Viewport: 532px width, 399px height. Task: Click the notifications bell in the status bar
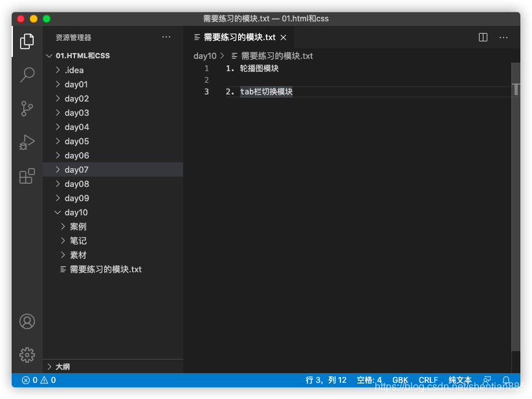pos(506,380)
